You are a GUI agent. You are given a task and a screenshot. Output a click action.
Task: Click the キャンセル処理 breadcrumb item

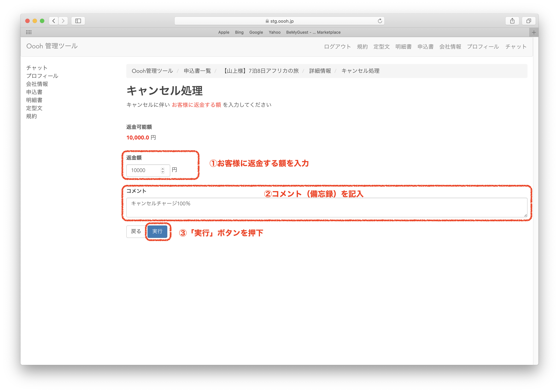(360, 71)
